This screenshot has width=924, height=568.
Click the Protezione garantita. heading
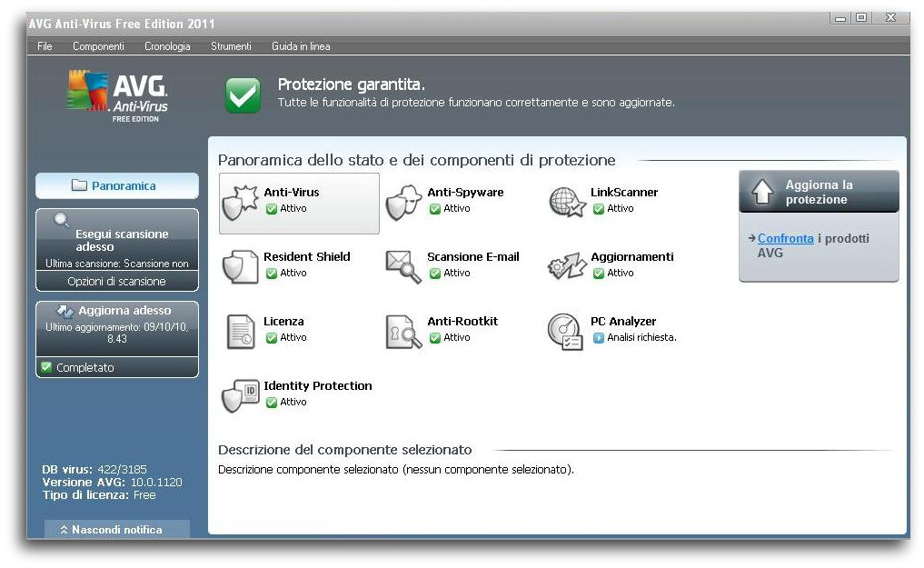tap(351, 85)
